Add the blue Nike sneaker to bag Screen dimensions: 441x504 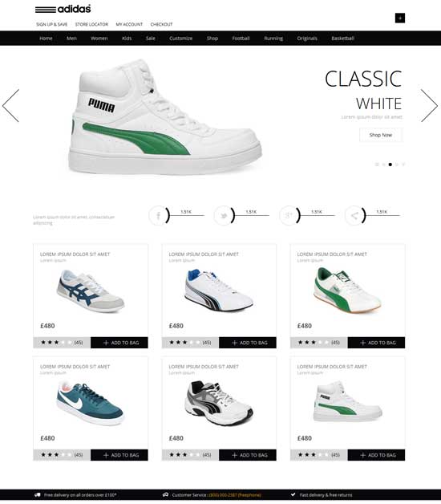coord(119,455)
